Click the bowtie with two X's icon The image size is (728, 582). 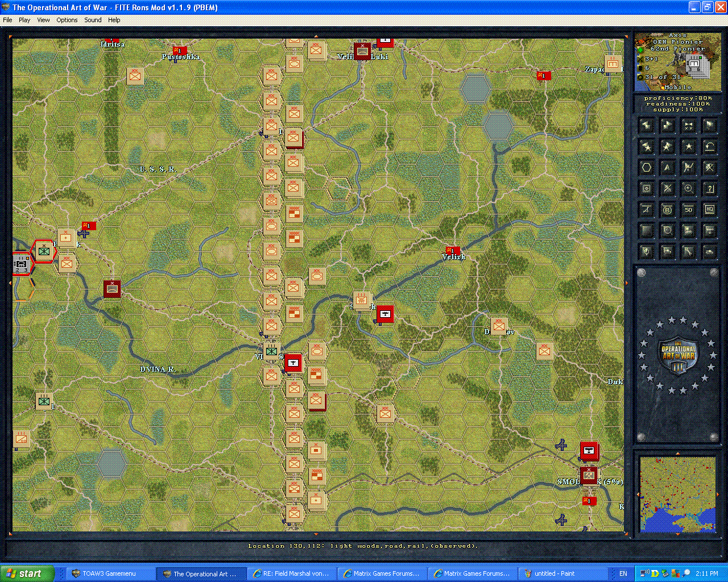689,126
